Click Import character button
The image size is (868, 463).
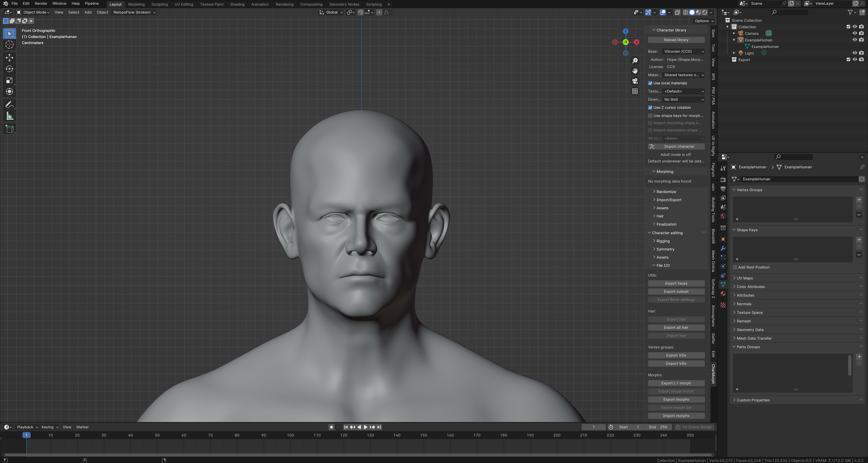(x=677, y=146)
